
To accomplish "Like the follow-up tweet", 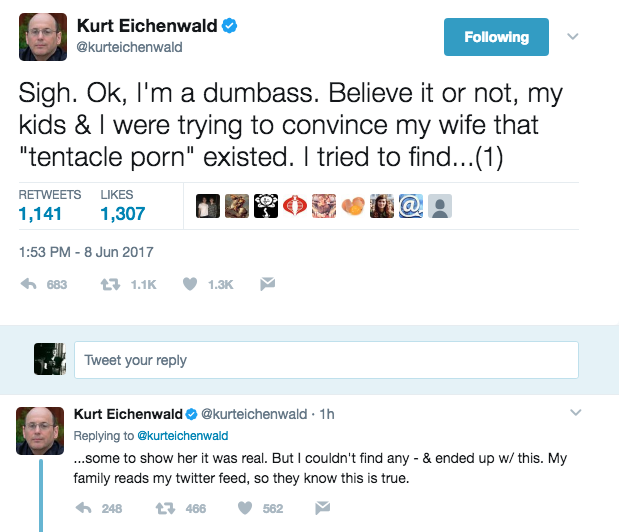I will coord(244,508).
